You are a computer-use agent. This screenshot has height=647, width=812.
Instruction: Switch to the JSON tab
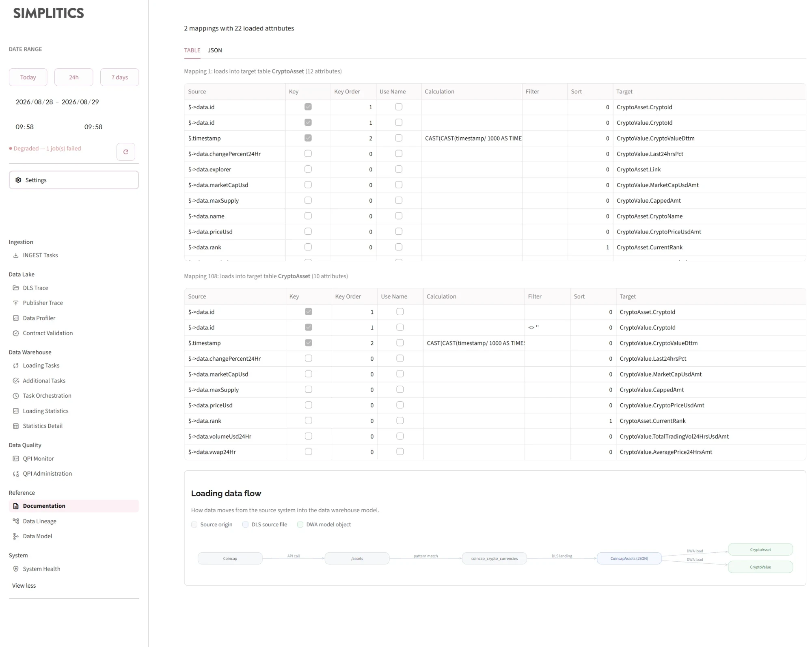[x=215, y=50]
